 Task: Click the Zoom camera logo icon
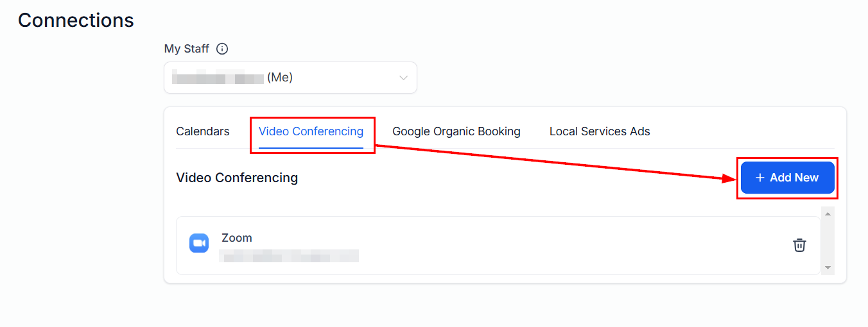click(199, 243)
